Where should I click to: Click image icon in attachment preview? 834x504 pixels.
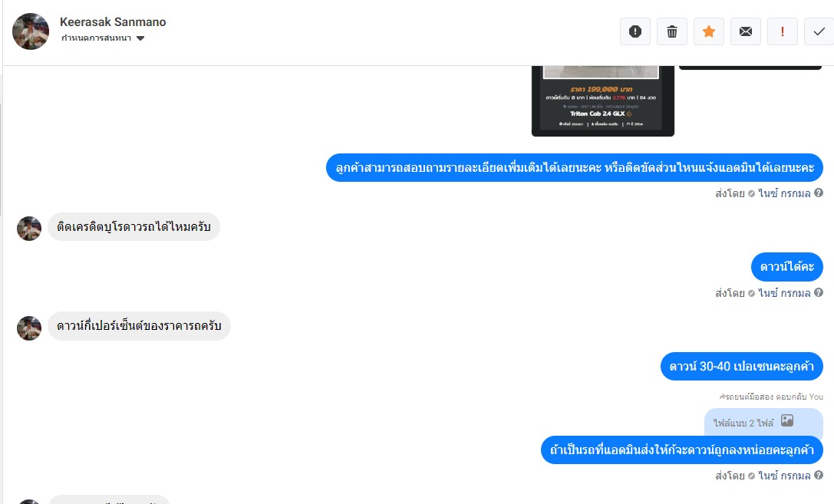click(787, 420)
